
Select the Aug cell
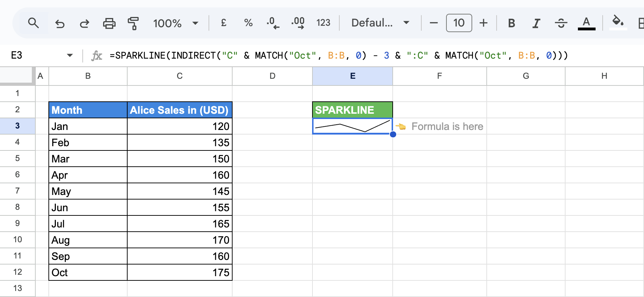(x=88, y=240)
